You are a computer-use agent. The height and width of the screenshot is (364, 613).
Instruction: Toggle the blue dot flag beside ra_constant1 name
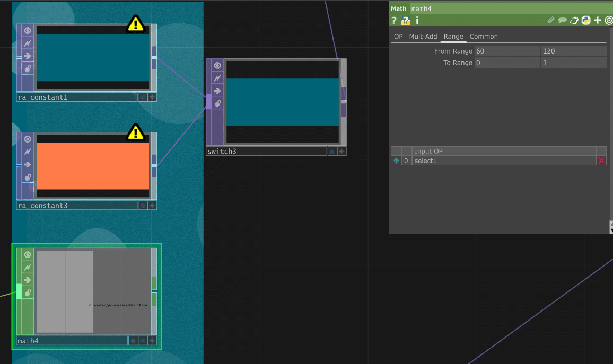pos(143,97)
